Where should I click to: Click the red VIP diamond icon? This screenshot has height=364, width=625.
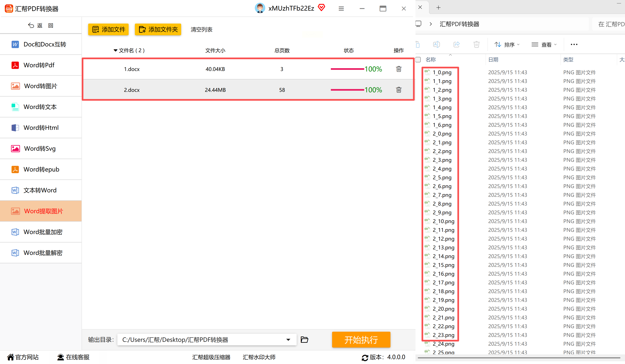pyautogui.click(x=321, y=8)
